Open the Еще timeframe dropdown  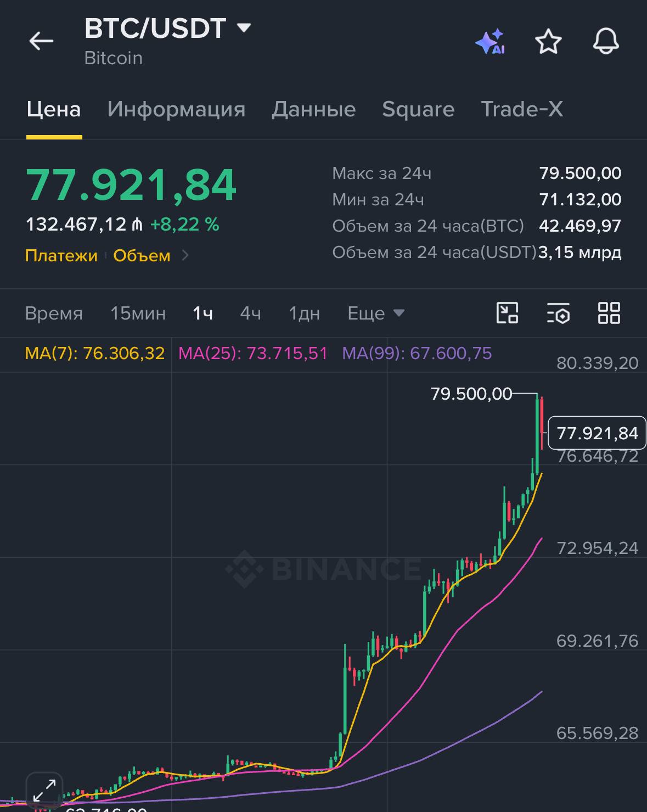376,313
